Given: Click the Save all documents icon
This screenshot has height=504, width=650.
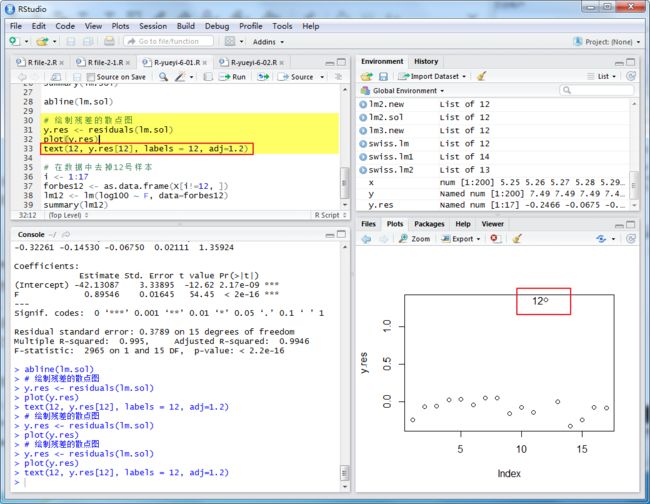Looking at the screenshot, I should [x=88, y=41].
